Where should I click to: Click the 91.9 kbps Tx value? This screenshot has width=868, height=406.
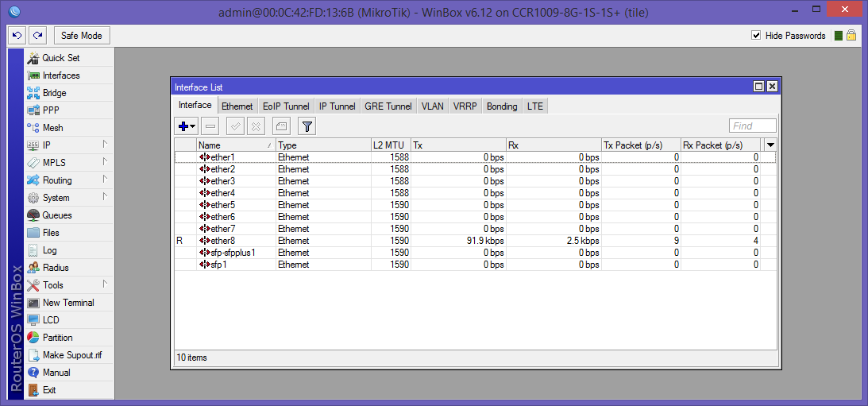[x=486, y=241]
